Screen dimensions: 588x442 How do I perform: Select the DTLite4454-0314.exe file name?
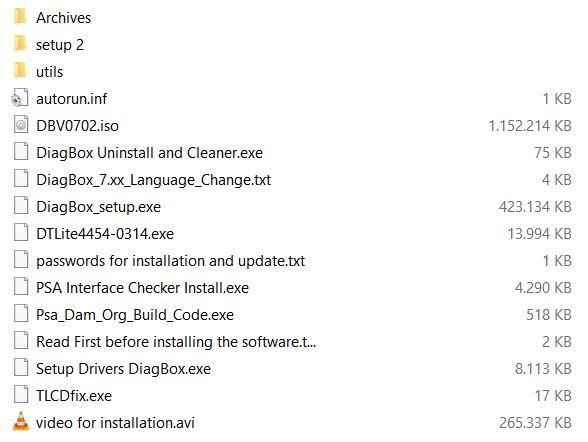tap(105, 234)
